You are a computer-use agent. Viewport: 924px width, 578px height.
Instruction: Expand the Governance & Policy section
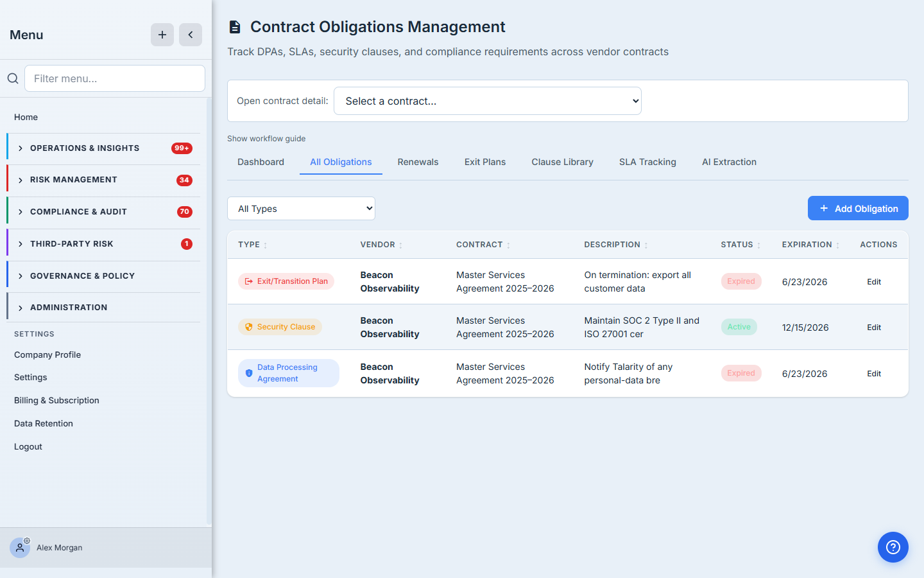click(103, 276)
